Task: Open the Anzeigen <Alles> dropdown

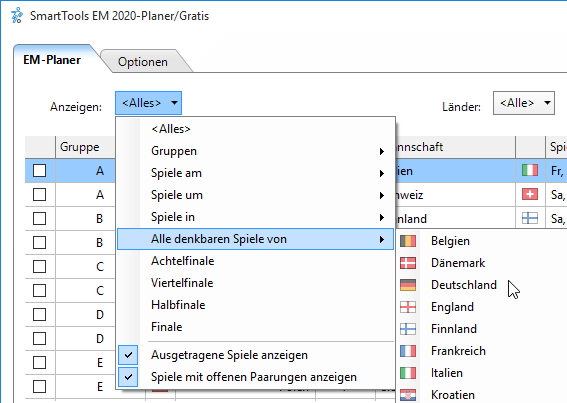Action: [x=149, y=103]
